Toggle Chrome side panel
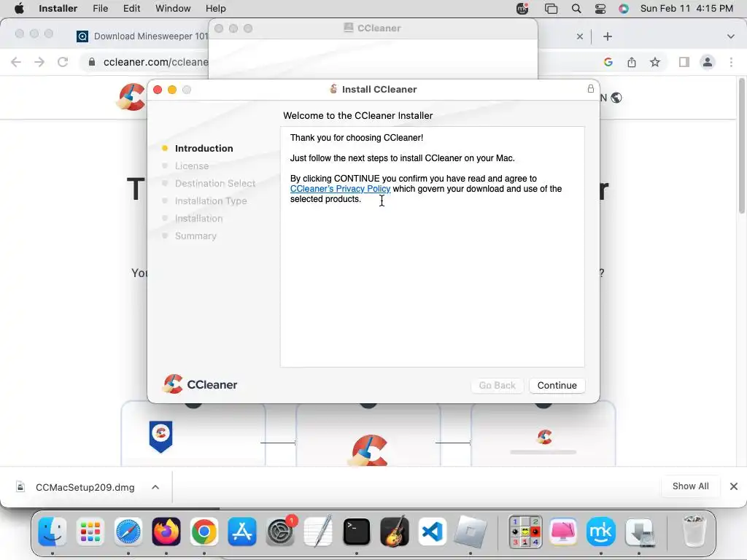This screenshot has height=560, width=747. pyautogui.click(x=684, y=62)
